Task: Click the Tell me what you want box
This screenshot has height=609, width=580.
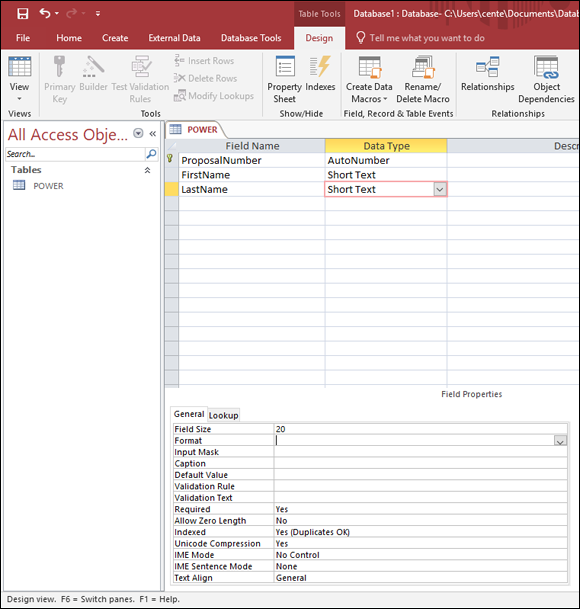Action: (x=427, y=38)
